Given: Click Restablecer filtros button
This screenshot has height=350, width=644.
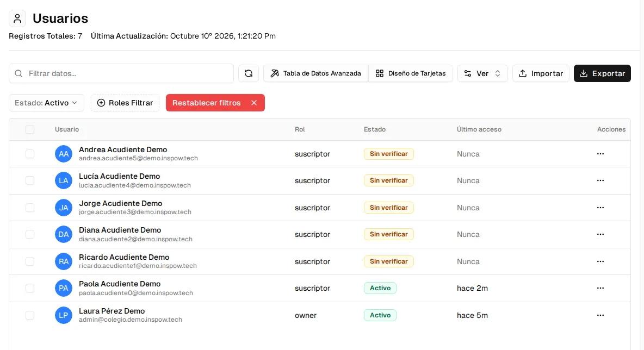Looking at the screenshot, I should click(x=215, y=103).
